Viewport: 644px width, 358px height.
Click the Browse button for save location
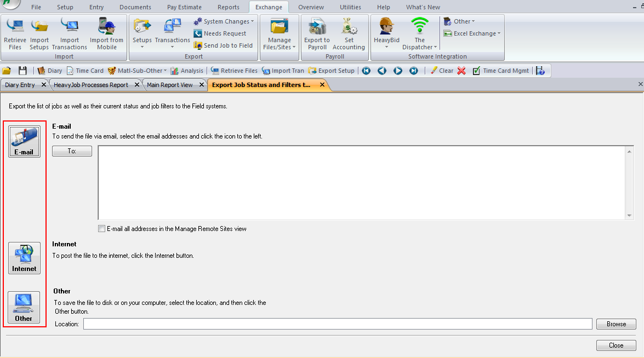[616, 324]
